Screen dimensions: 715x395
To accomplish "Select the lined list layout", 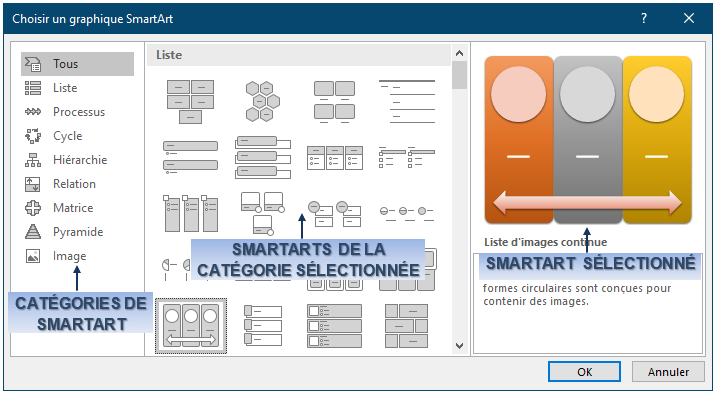I will [x=407, y=101].
